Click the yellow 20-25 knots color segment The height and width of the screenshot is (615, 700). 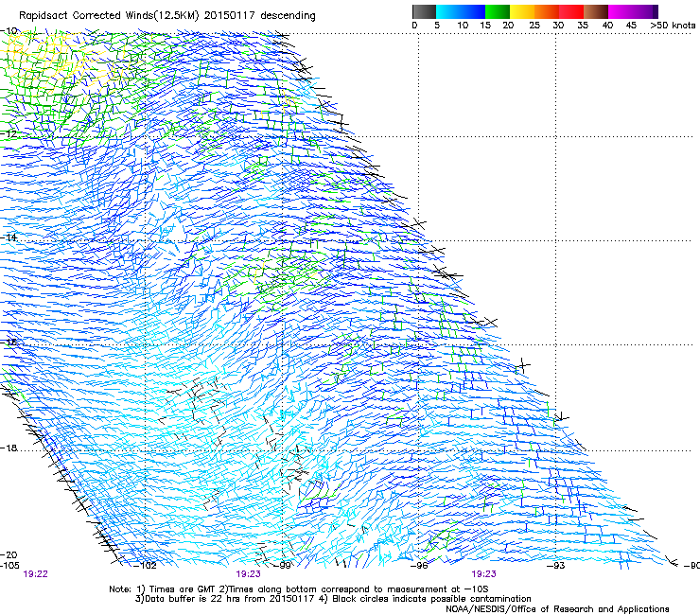(522, 11)
